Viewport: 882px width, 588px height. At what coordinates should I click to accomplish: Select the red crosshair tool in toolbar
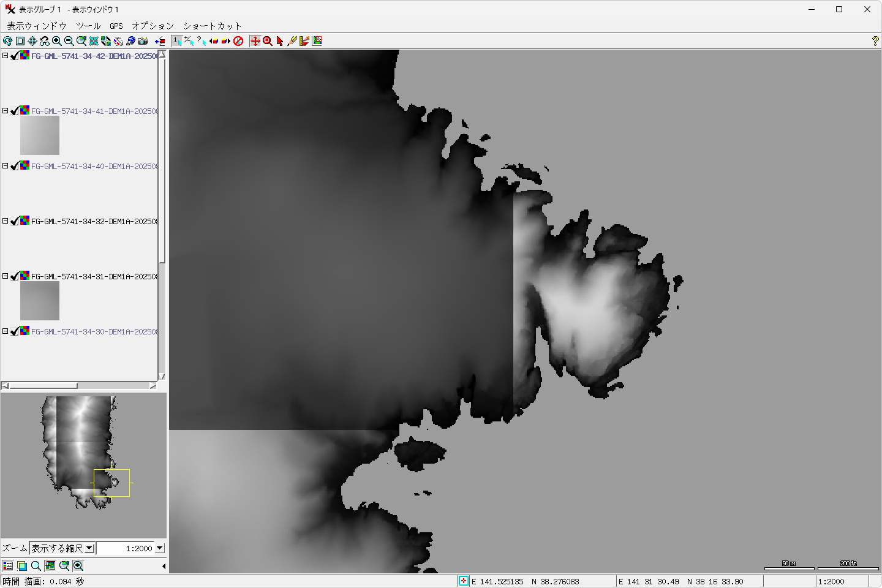click(x=255, y=41)
